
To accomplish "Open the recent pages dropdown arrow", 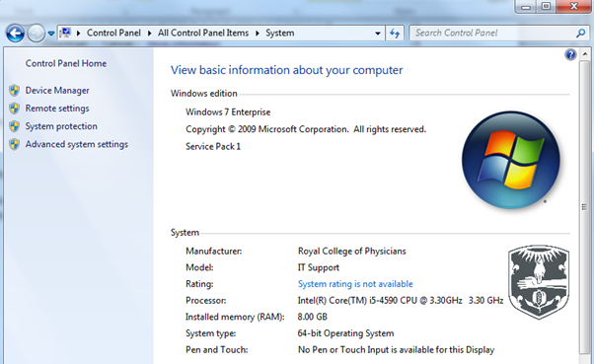I will [51, 34].
